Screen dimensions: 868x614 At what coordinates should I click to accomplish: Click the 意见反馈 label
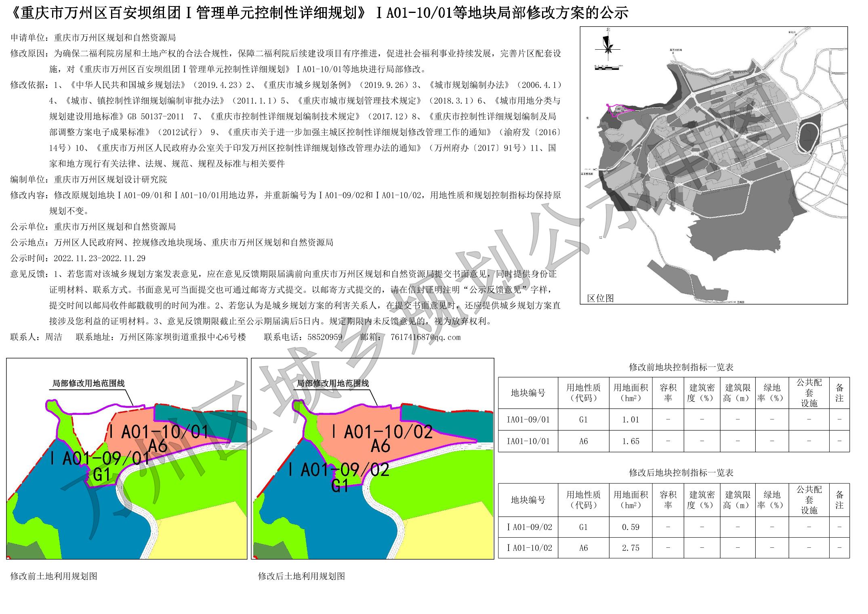pyautogui.click(x=29, y=274)
